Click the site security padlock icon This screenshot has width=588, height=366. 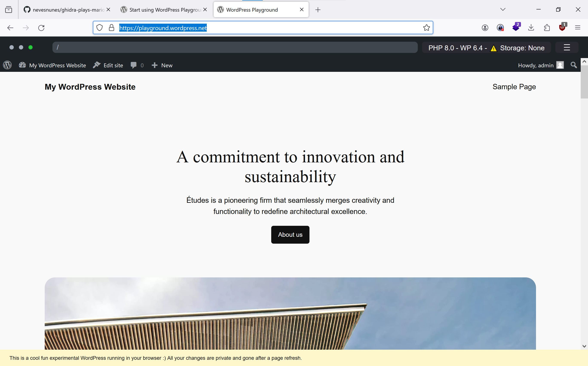click(x=112, y=28)
